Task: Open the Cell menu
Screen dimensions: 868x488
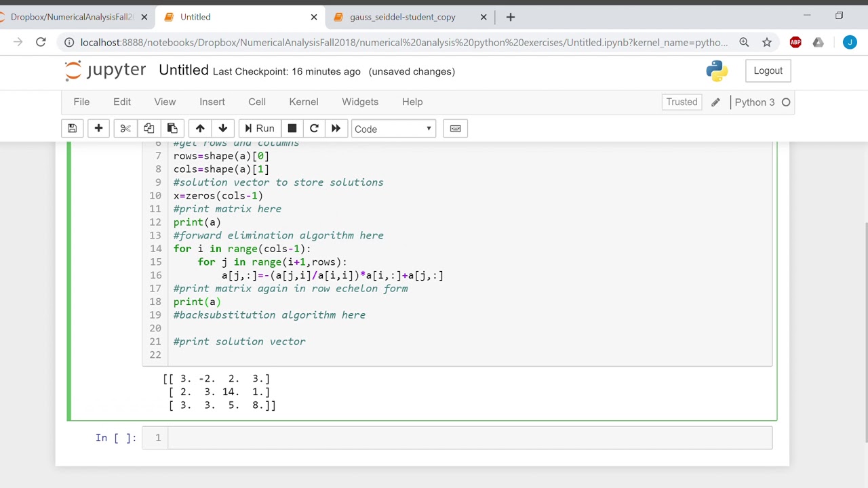Action: [257, 102]
